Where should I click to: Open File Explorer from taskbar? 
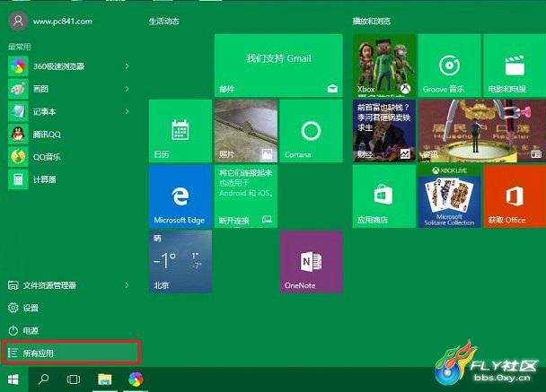pos(104,379)
